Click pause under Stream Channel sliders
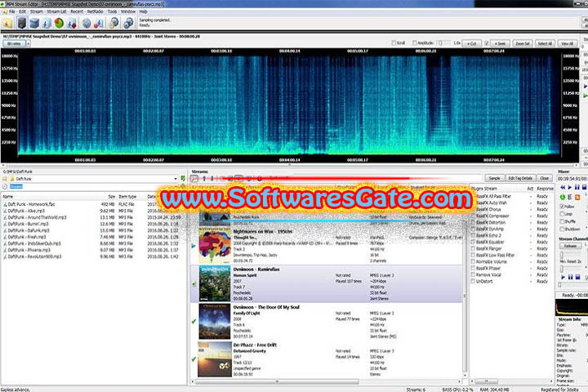Viewport: 588px width, 392px height. pos(570,277)
